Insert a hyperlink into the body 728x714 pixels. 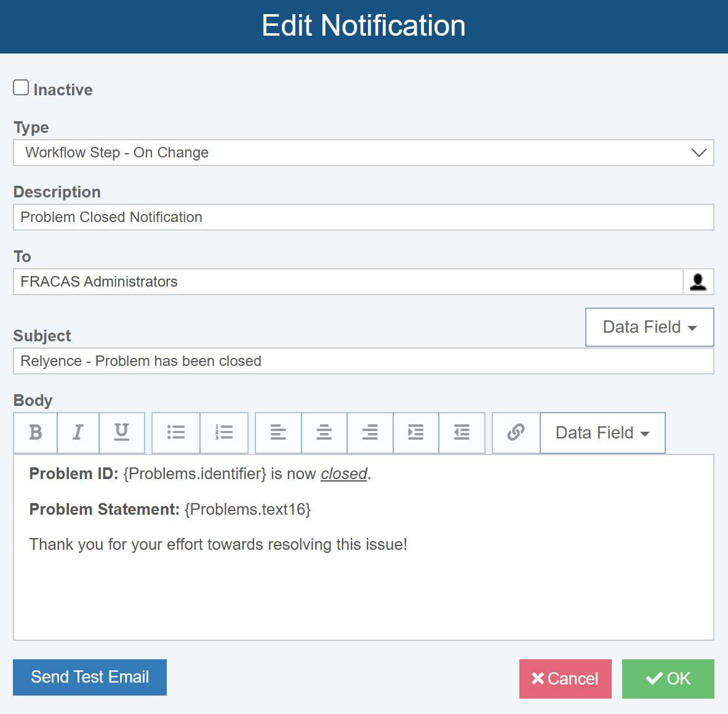pos(516,433)
